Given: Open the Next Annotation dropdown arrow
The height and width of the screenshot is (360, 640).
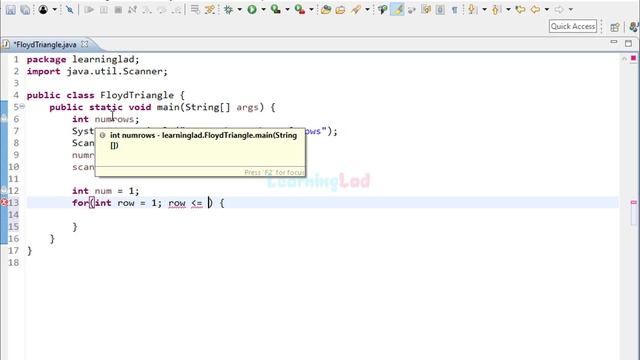Looking at the screenshot, I should 484,9.
